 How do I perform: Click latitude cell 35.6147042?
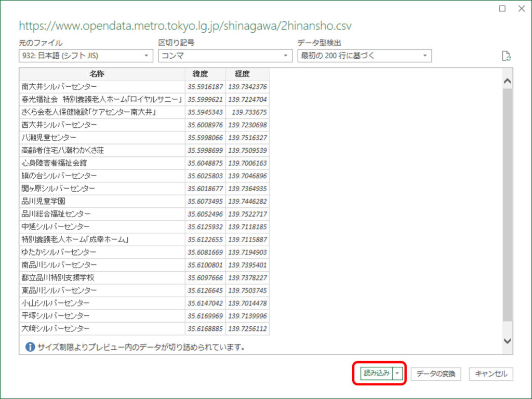click(x=205, y=303)
